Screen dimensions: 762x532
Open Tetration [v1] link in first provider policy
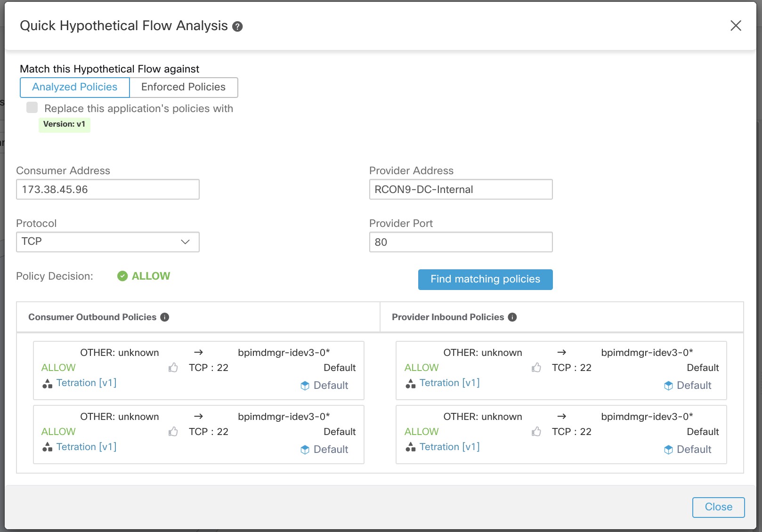[450, 383]
